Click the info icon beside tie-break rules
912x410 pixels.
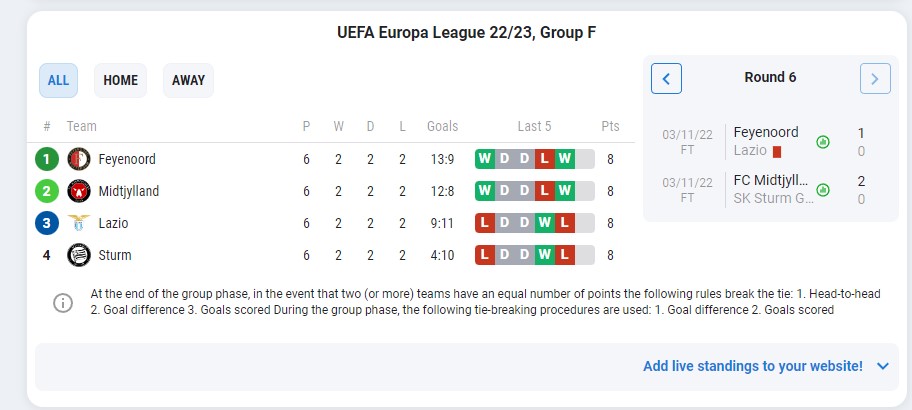(x=63, y=302)
